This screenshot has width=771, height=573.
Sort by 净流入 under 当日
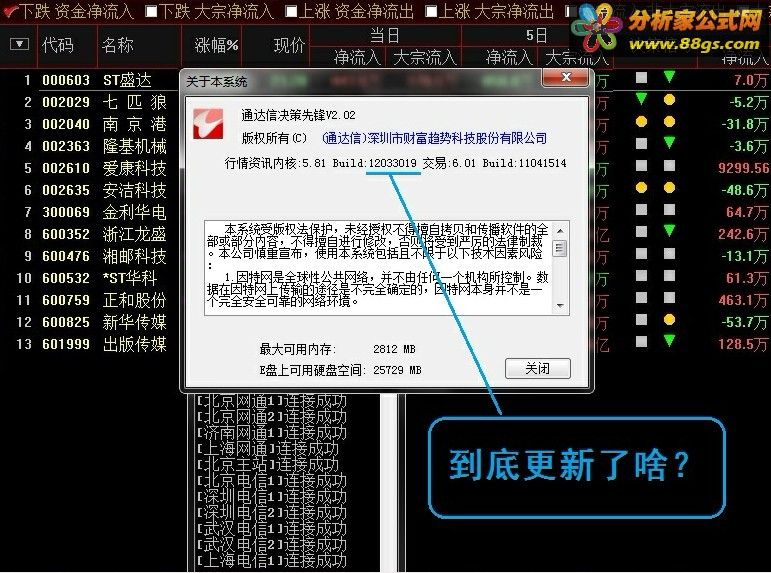[357, 58]
